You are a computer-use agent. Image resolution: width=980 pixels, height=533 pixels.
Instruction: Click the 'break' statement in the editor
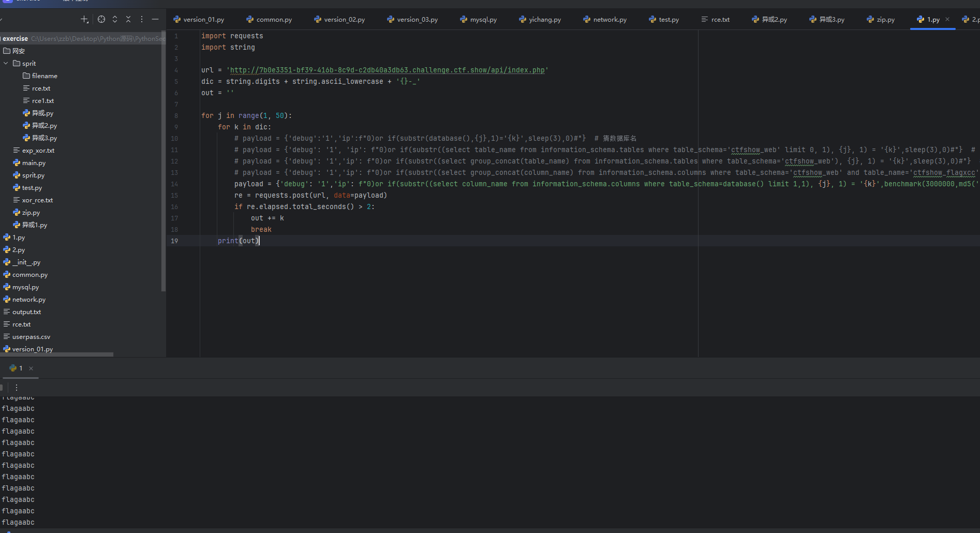click(x=261, y=229)
